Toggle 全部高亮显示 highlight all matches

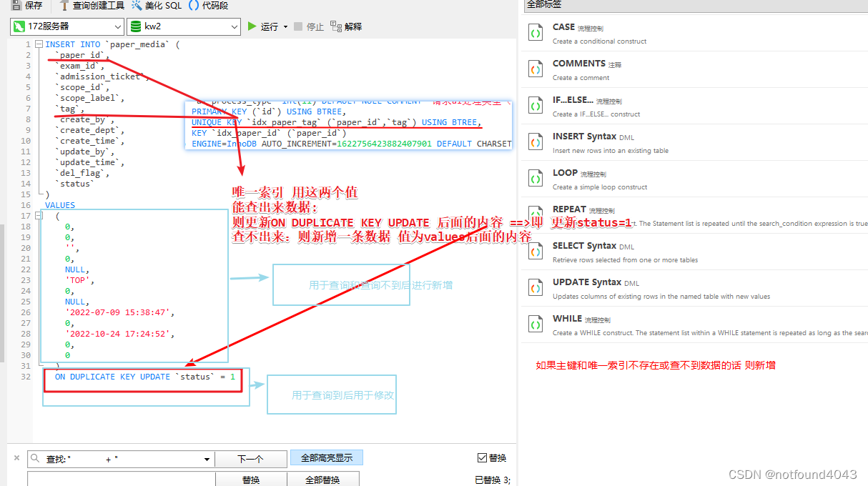coord(326,457)
